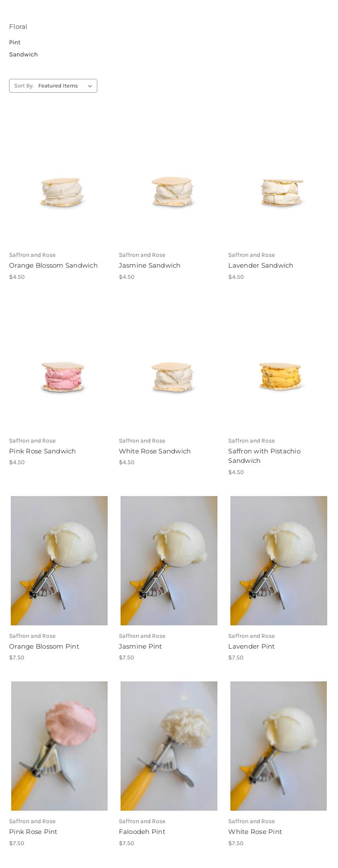Click the Orange Blossom Sandwich title
Screen dimensions: 338x868
point(53,265)
